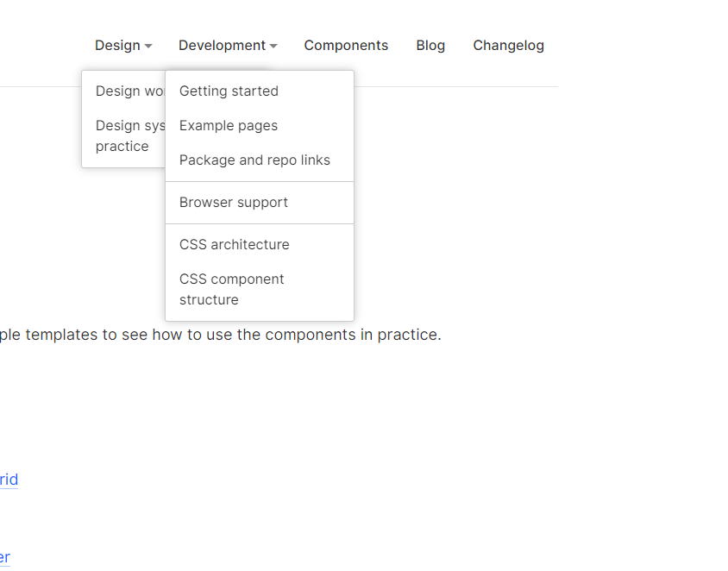The height and width of the screenshot is (571, 728).
Task: Choose "Package and repo links"
Action: pyautogui.click(x=254, y=160)
